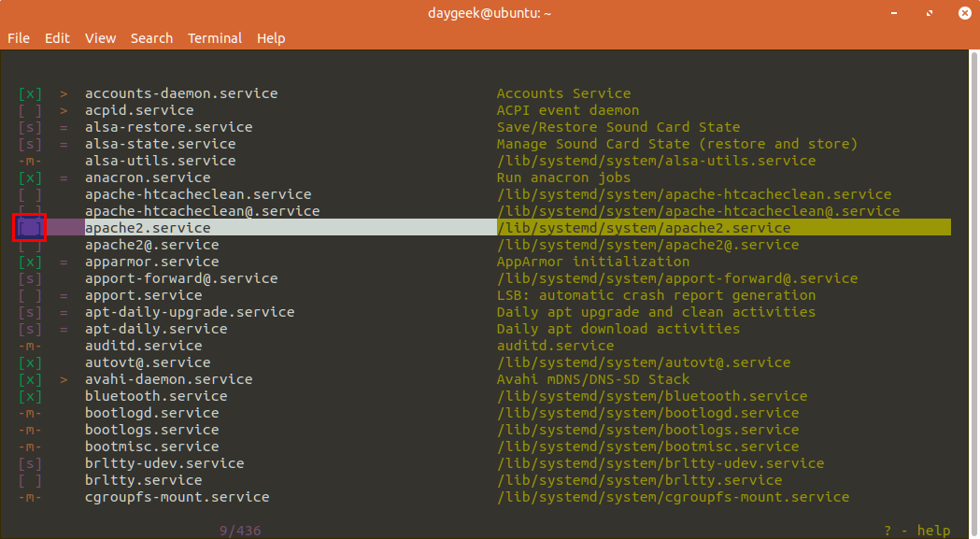Click the running arrow beside avahi-daemon.service
Screen dimensions: 980x539
(x=64, y=379)
